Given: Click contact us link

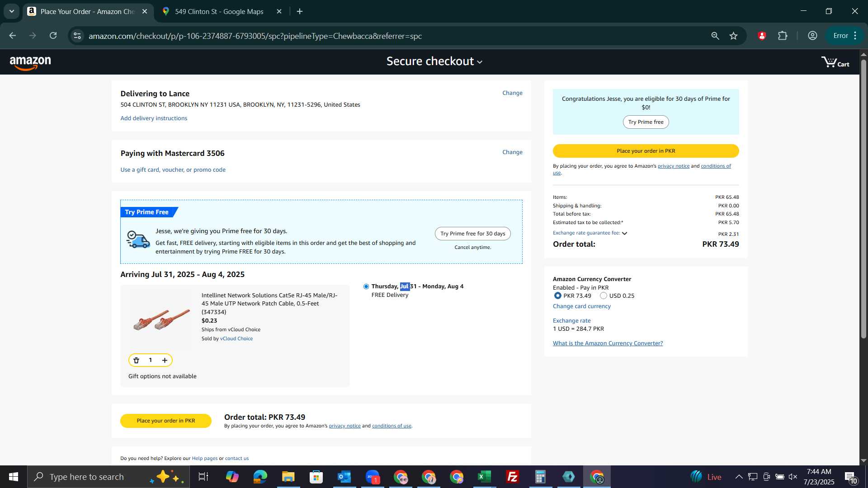Looking at the screenshot, I should pos(237,459).
